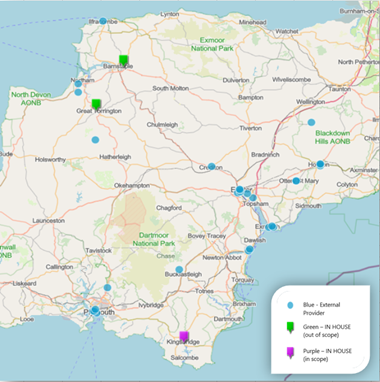Image resolution: width=380 pixels, height=382 pixels.
Task: Click the Colyton town label
Action: coord(347,185)
